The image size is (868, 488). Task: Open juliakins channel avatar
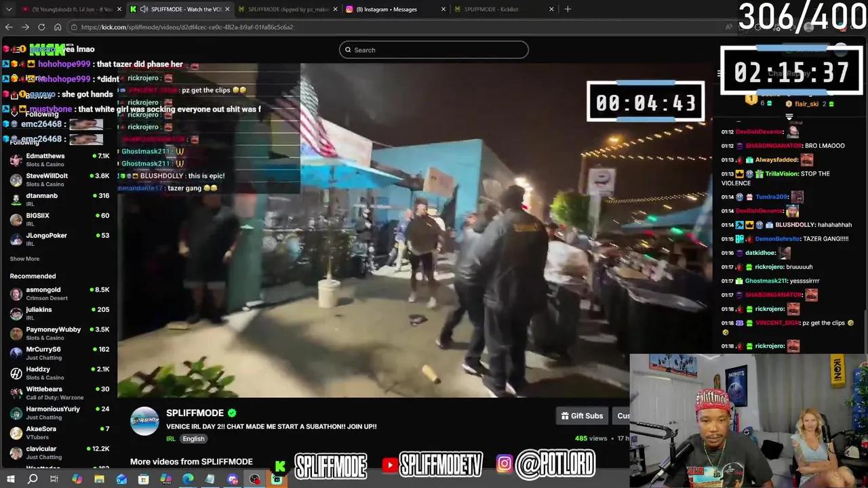click(16, 314)
